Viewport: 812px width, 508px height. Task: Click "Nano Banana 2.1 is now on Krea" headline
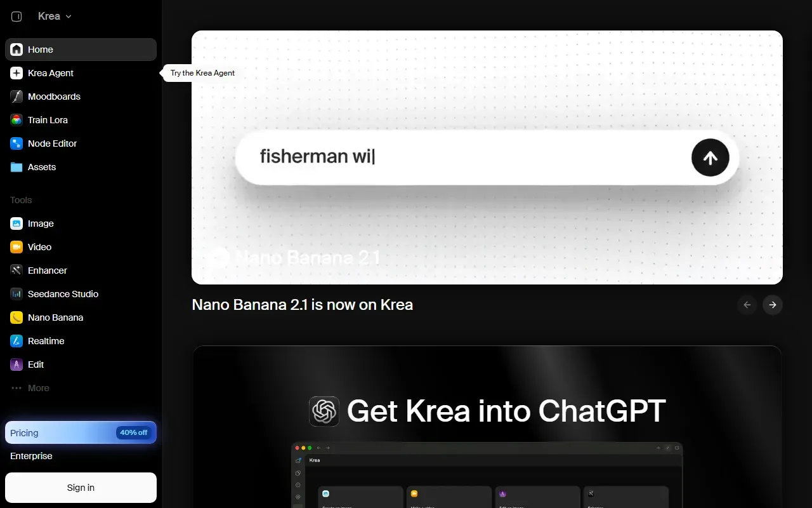303,305
